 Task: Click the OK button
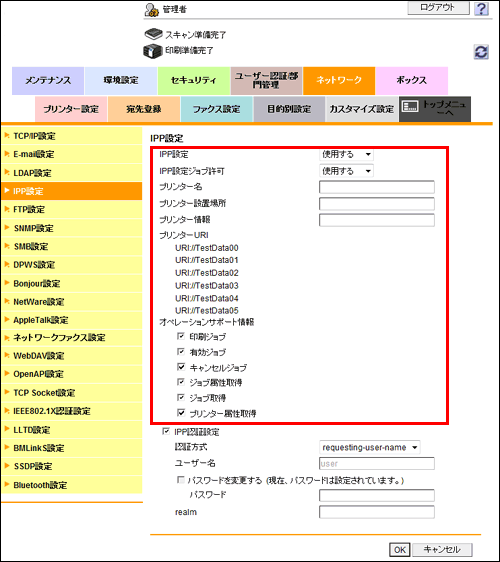(x=400, y=549)
